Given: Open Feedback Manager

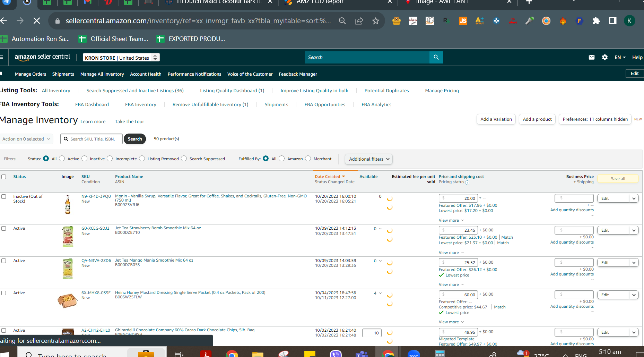Looking at the screenshot, I should pos(298,74).
